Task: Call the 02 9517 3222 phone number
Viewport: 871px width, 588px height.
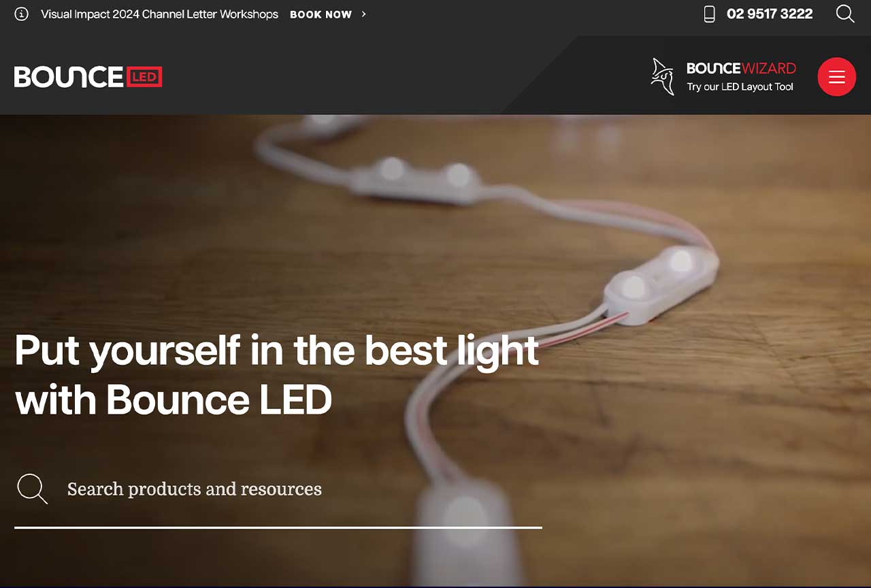Action: (x=770, y=14)
